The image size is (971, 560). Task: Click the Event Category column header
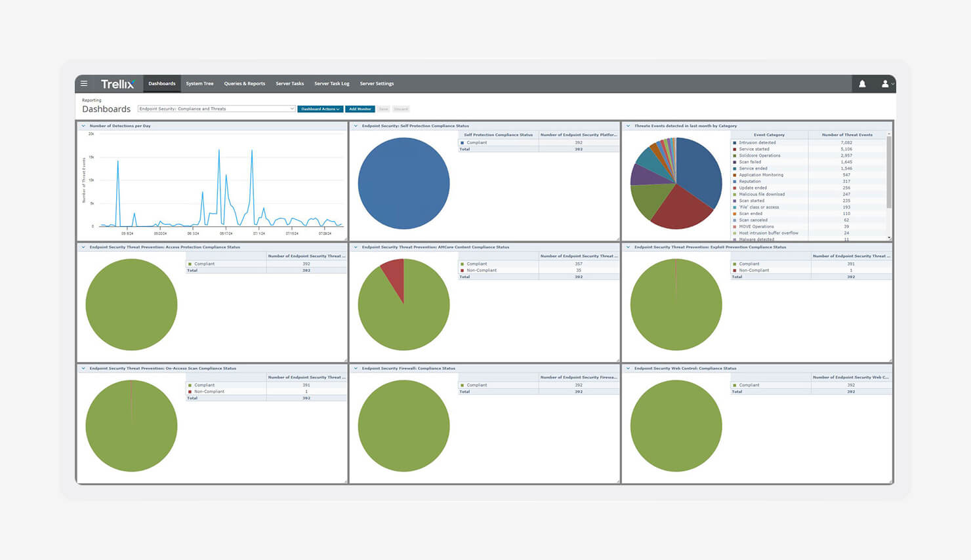pos(769,134)
